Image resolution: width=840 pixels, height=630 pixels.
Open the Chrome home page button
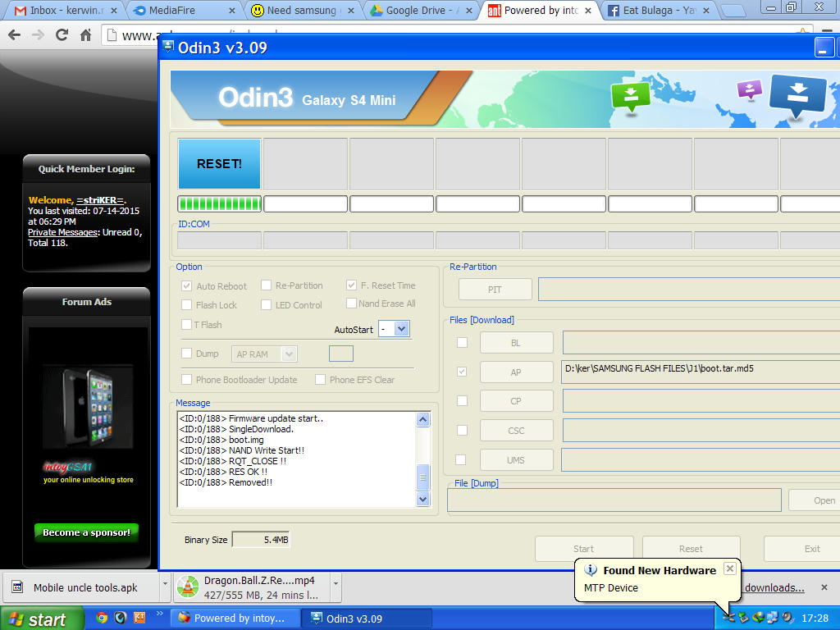(85, 35)
